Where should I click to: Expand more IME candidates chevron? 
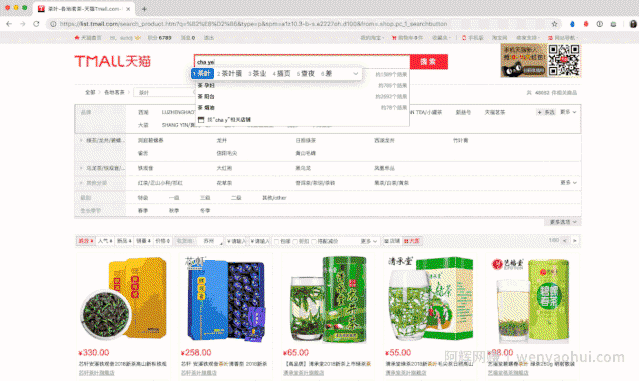(x=355, y=73)
